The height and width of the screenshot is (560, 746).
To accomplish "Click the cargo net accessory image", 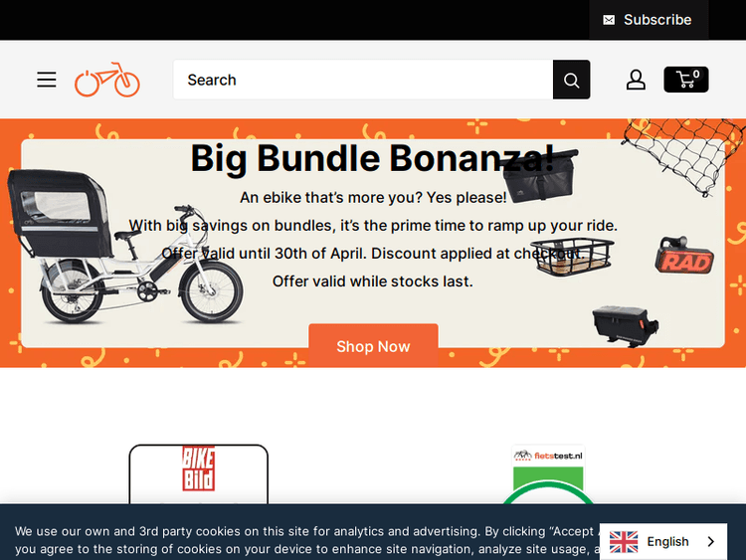I will click(x=683, y=157).
